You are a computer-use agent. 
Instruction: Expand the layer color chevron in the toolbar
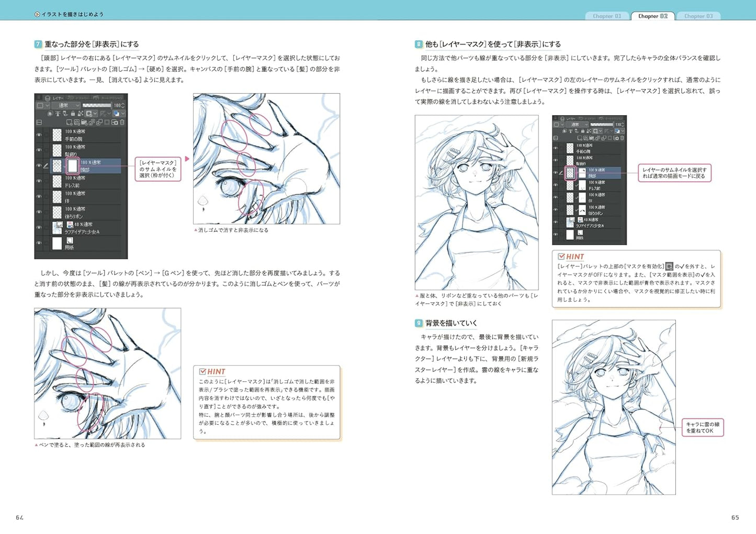123,113
